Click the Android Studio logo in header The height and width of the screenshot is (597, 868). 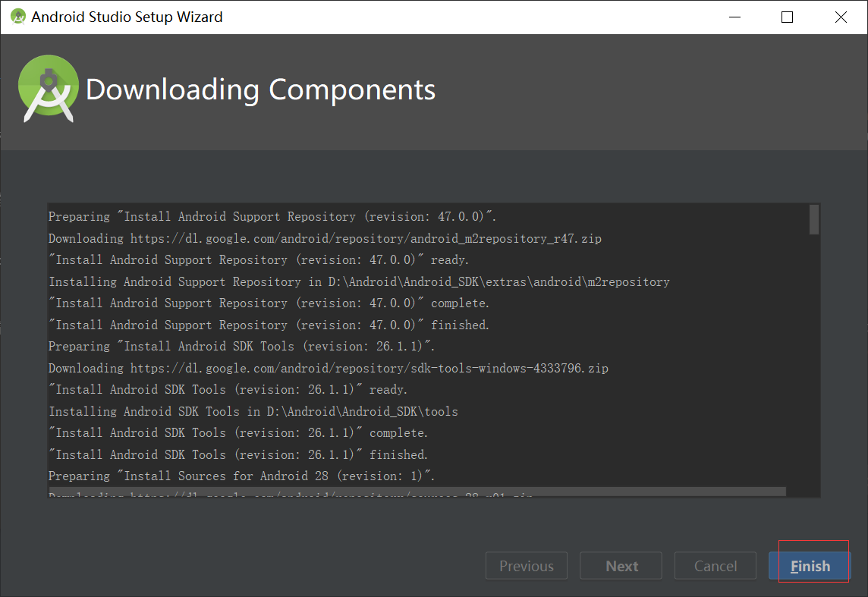coord(48,89)
